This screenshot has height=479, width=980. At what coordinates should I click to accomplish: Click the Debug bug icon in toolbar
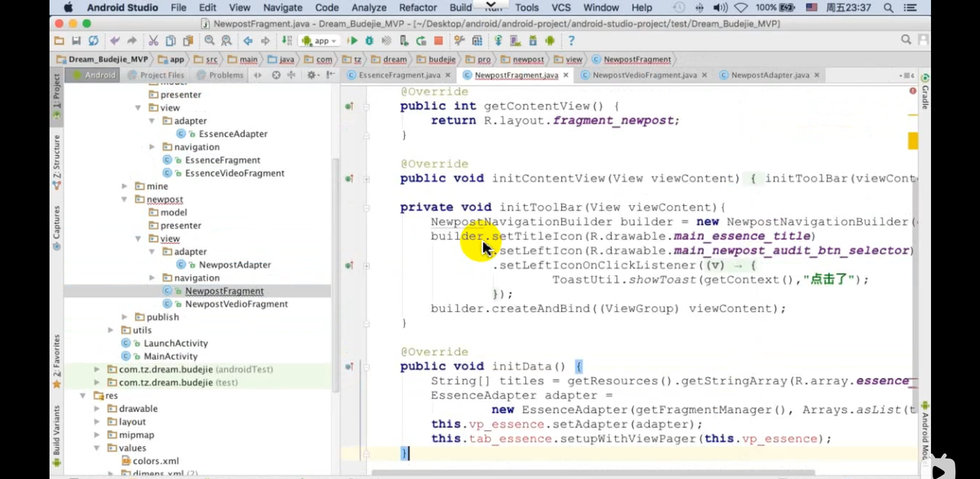click(370, 41)
